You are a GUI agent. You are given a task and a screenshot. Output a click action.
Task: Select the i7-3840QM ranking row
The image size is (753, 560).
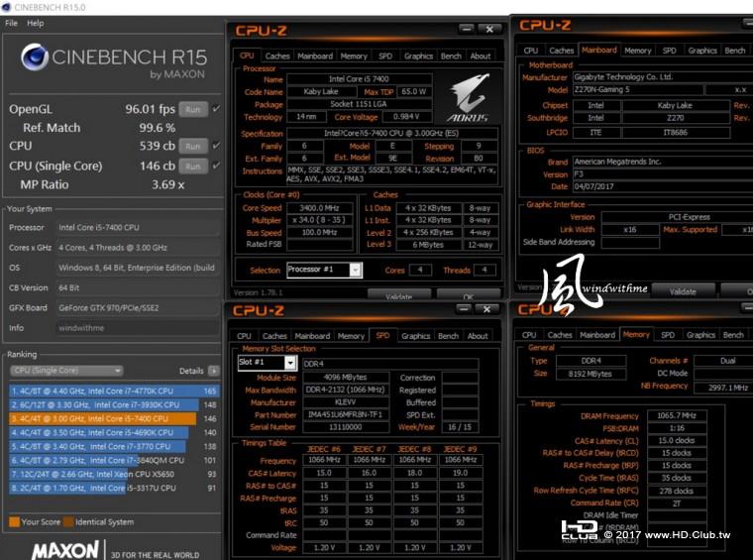pyautogui.click(x=114, y=460)
